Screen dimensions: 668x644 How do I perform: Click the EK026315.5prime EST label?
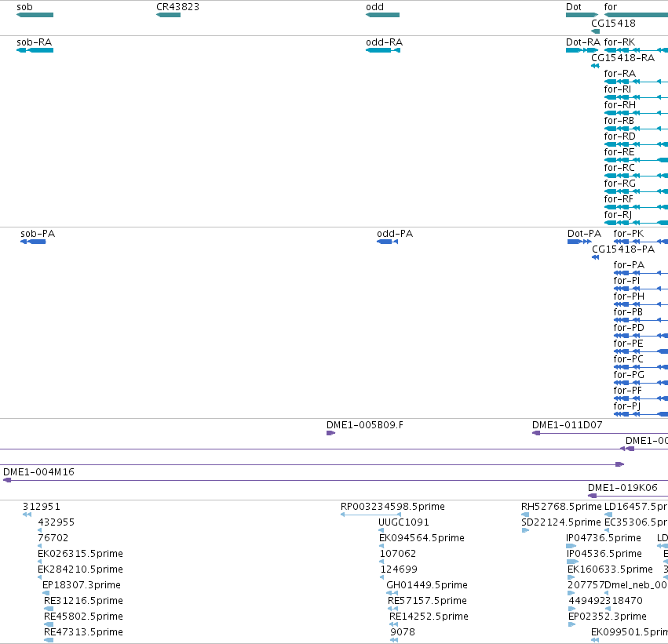coord(80,554)
